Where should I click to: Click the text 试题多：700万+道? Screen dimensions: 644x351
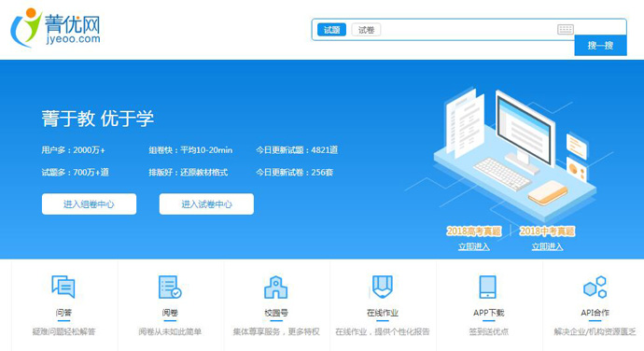(x=76, y=172)
